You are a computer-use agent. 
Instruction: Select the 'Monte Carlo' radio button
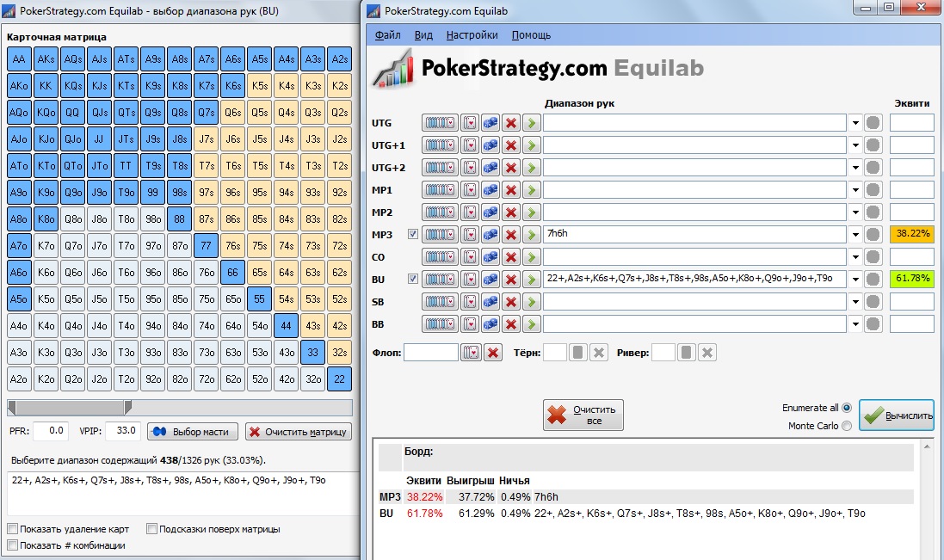point(847,426)
